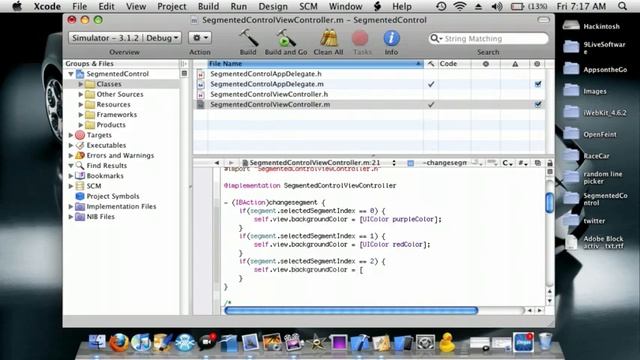Image resolution: width=640 pixels, height=360 pixels.
Task: Open the Simulator 3.1.2 Debug overview dropdown
Action: tap(124, 38)
